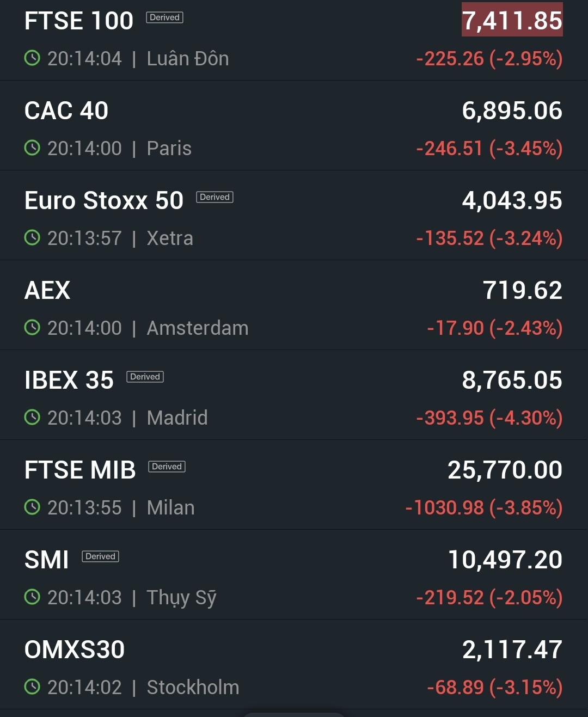Tap the IBEX 35 change -393.95 (-4.30%)
Image resolution: width=588 pixels, height=717 pixels.
[x=489, y=418]
